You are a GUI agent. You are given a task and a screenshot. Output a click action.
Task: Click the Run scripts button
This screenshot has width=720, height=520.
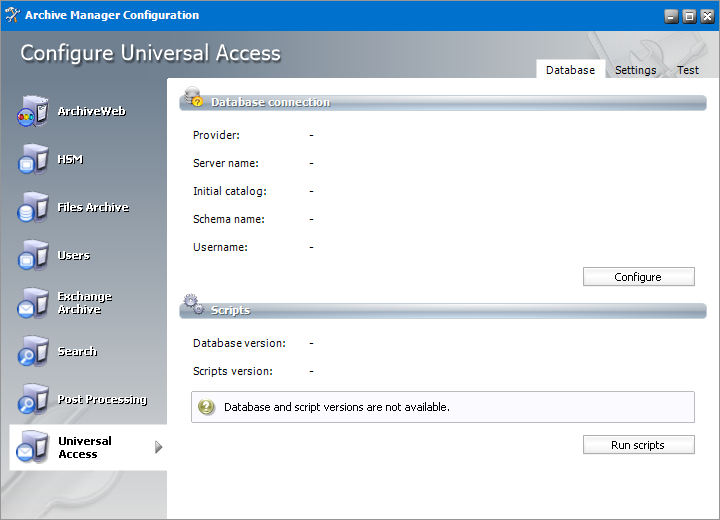pos(638,445)
